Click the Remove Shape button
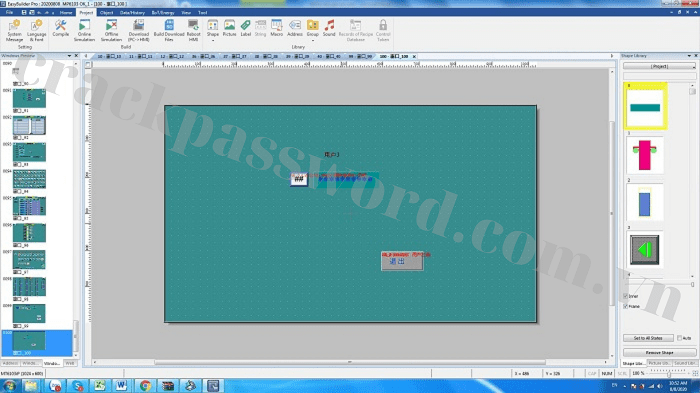The image size is (700, 393). (659, 352)
